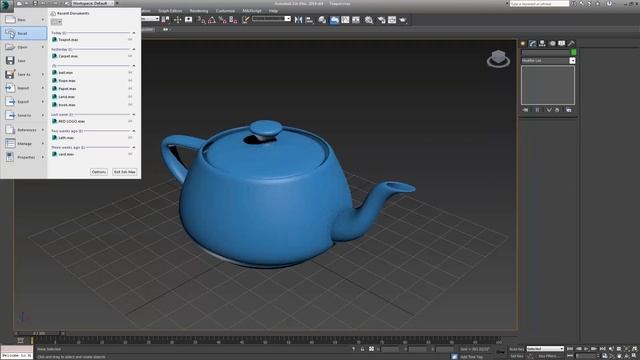Select References in the application menu

(x=24, y=130)
